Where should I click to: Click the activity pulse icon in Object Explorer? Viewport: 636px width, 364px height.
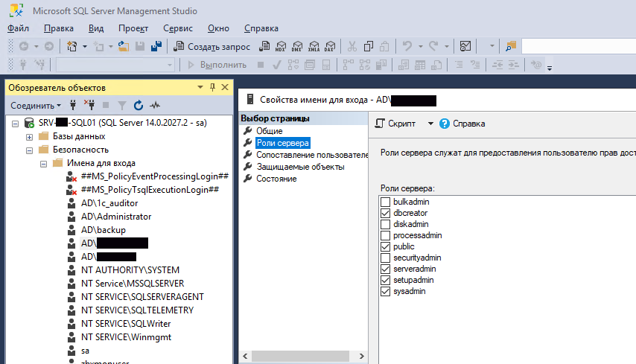(x=155, y=106)
